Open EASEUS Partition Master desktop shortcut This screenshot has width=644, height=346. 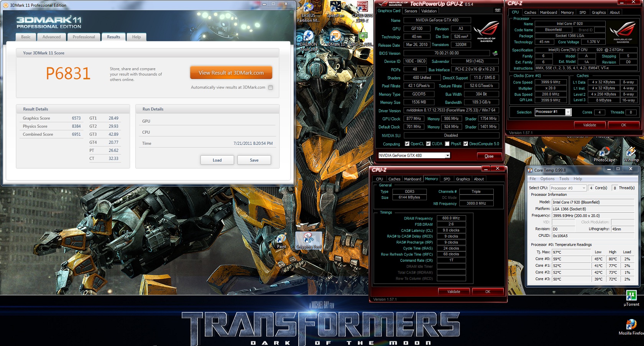point(308,12)
